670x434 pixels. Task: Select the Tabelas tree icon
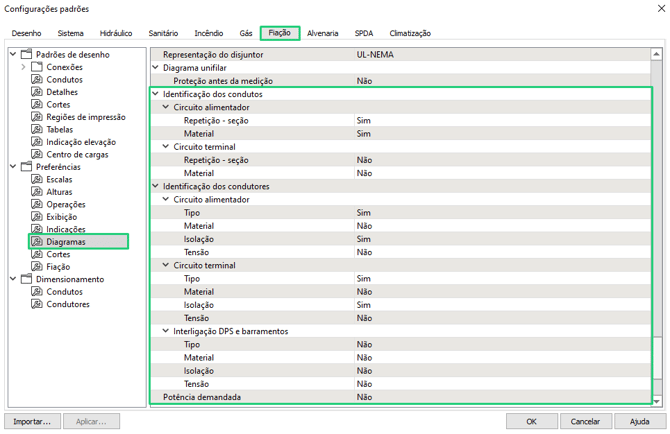37,130
